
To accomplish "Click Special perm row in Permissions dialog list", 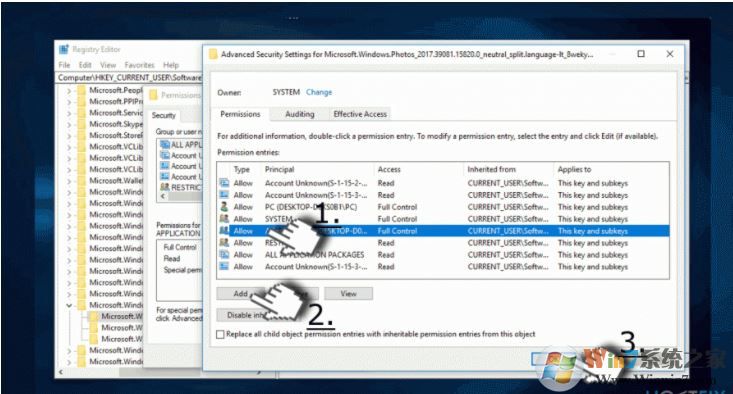I will pos(182,270).
